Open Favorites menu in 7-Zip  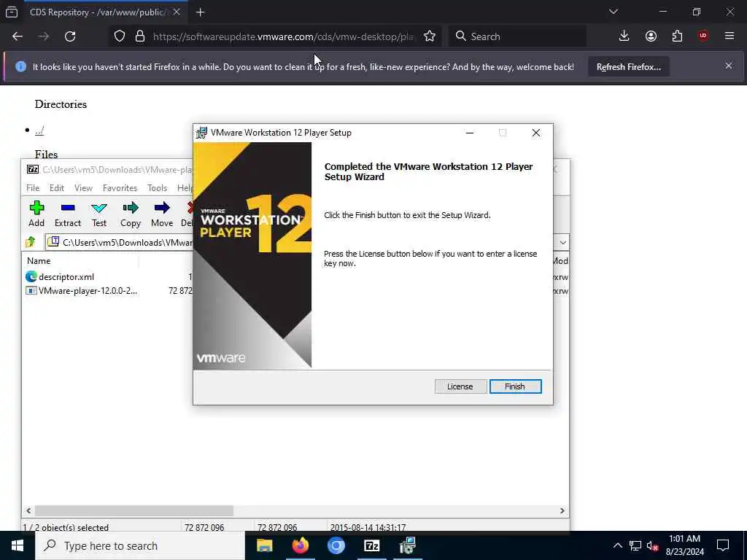[x=120, y=187]
